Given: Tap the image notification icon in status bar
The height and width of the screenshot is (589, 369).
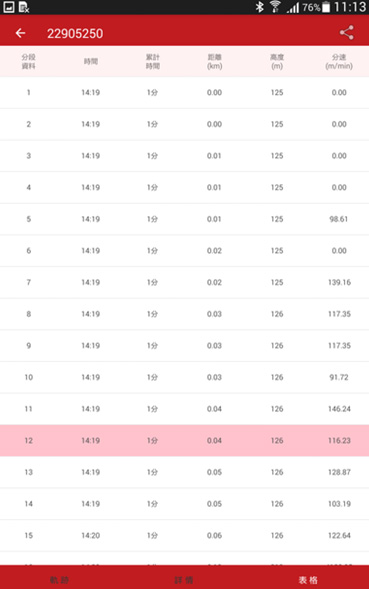Looking at the screenshot, I should click(x=9, y=7).
